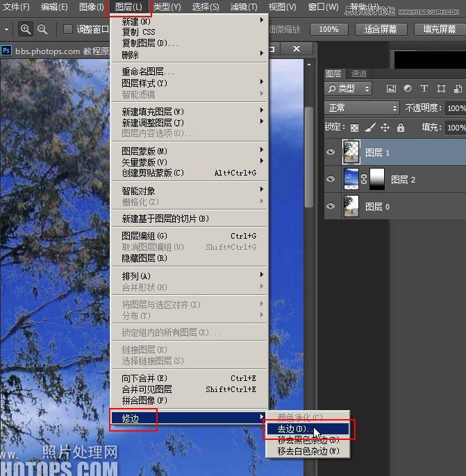
Task: Lock image pixels brush icon
Action: pos(369,128)
